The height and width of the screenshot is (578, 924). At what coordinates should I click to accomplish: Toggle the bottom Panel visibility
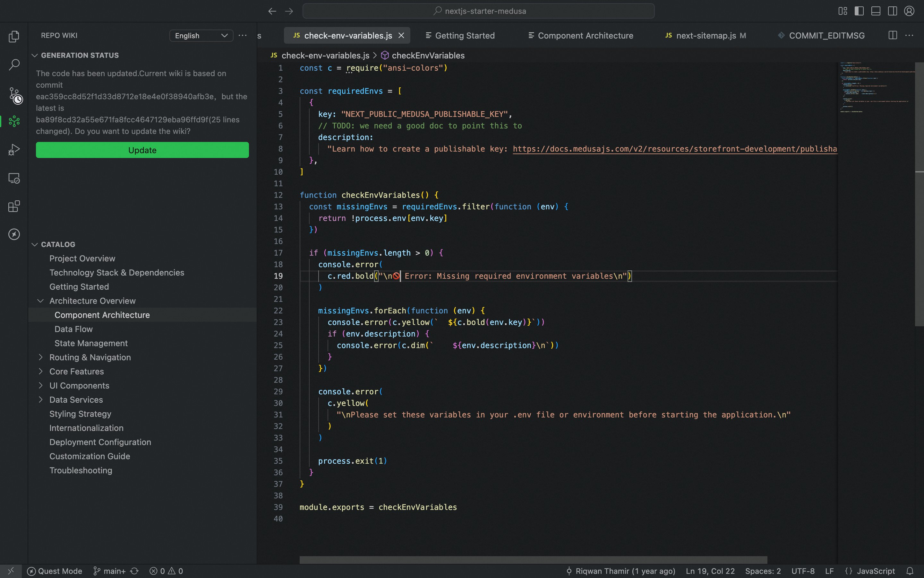pyautogui.click(x=876, y=11)
